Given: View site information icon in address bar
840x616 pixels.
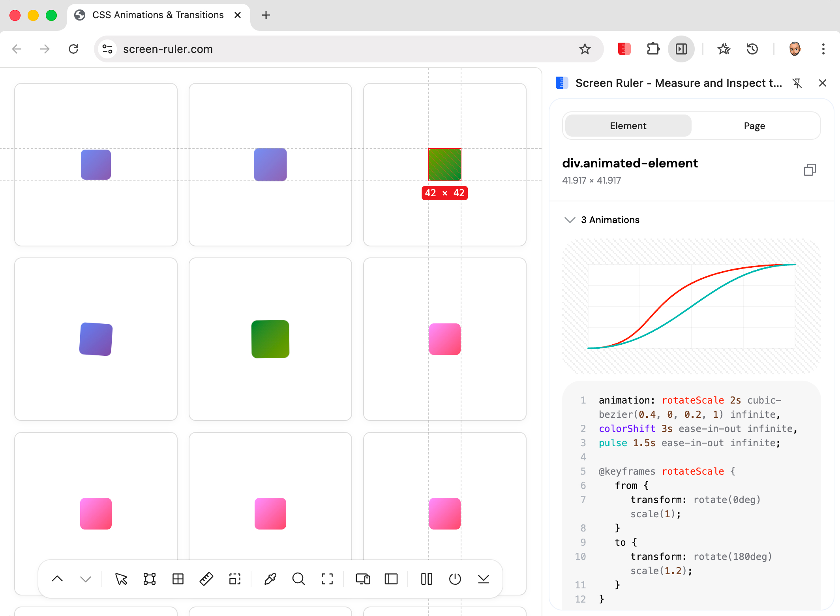Looking at the screenshot, I should [107, 49].
